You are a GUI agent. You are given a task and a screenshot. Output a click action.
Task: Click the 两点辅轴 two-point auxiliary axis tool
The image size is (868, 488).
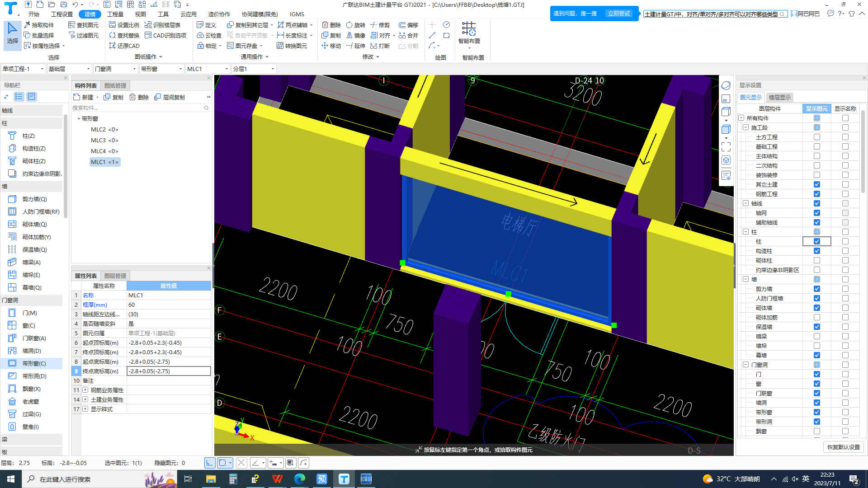click(x=292, y=25)
